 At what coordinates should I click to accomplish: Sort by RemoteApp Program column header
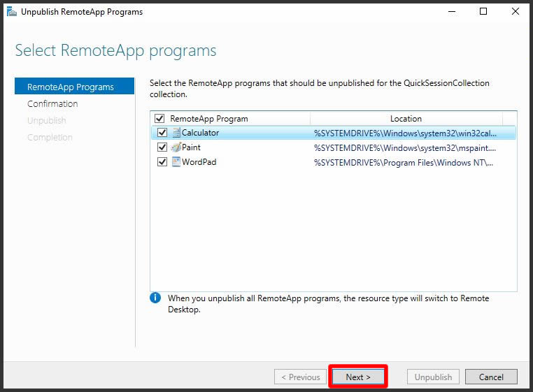(209, 119)
